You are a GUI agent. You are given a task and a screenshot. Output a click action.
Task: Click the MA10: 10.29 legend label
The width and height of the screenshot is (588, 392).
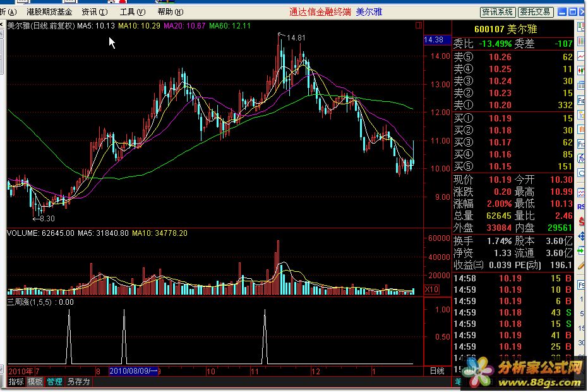(139, 26)
